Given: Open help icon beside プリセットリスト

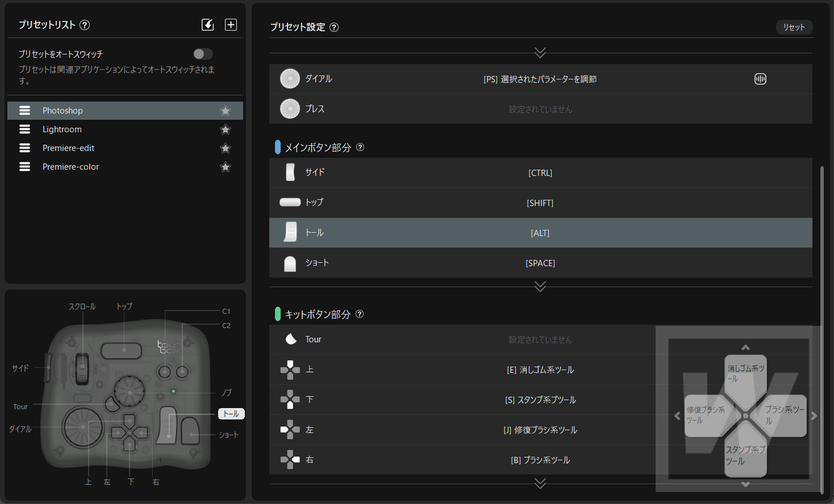Looking at the screenshot, I should [85, 25].
